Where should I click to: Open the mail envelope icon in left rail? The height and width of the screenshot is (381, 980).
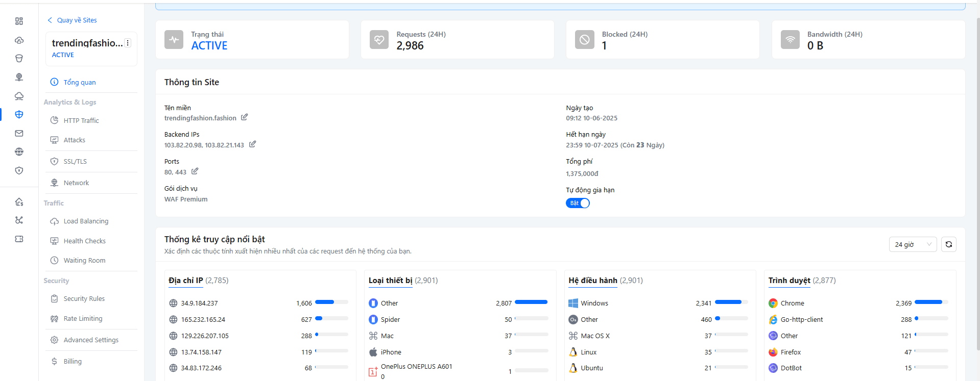pos(19,133)
